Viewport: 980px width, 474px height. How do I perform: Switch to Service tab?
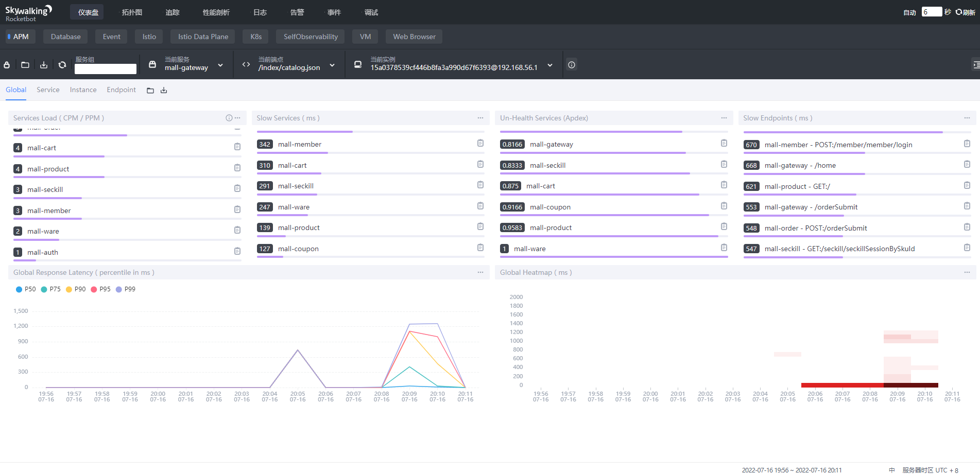tap(48, 90)
